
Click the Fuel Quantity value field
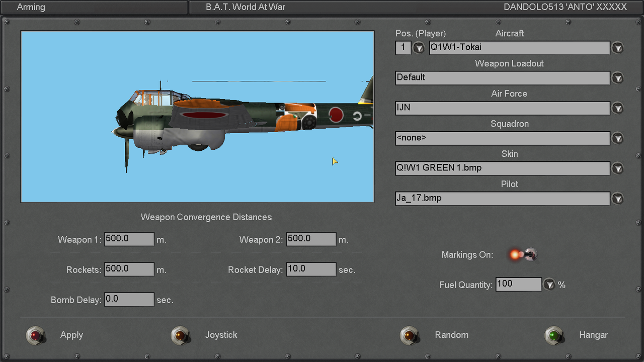click(x=519, y=284)
